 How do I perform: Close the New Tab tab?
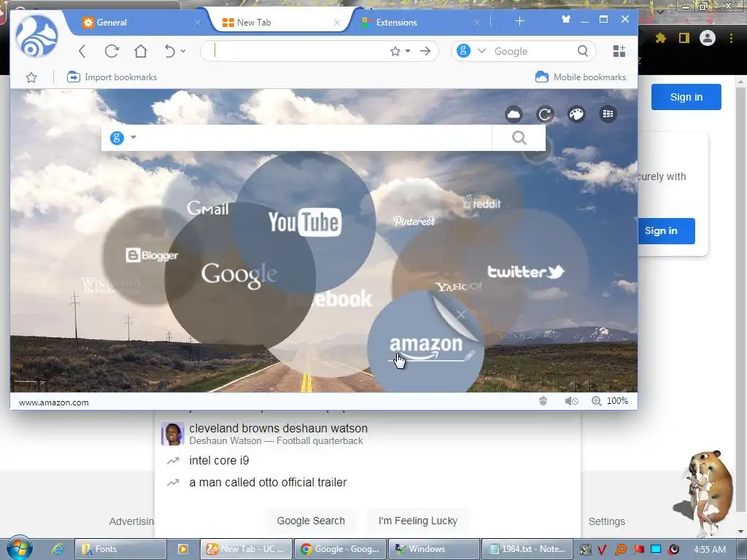tap(337, 23)
